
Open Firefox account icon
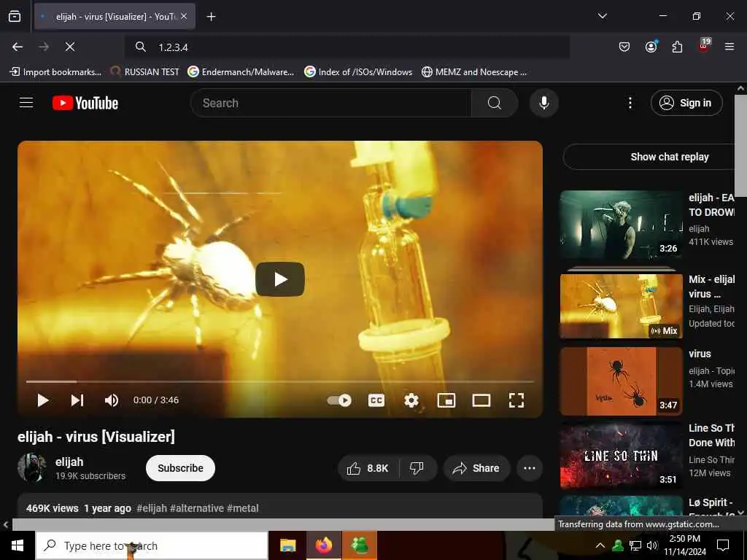tap(651, 47)
